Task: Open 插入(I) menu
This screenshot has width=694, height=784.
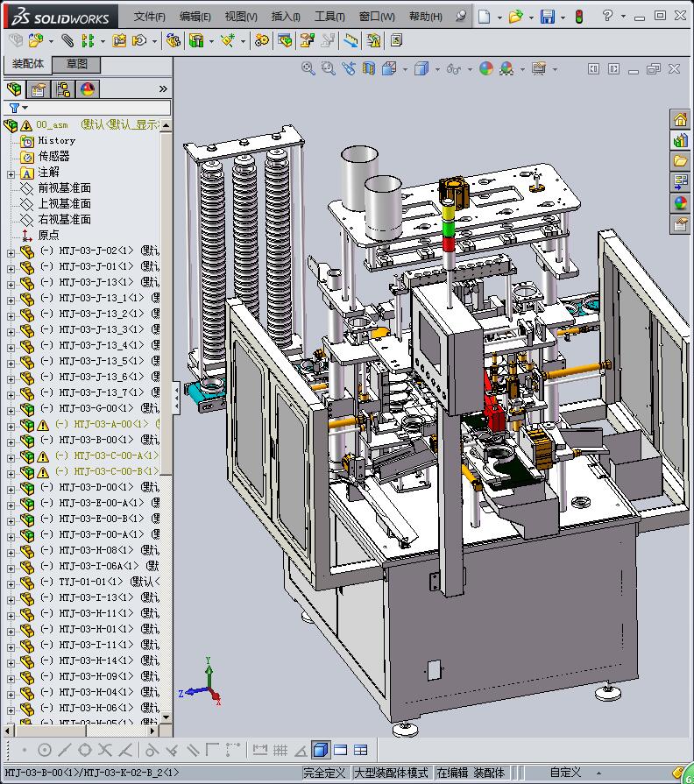Action: pos(286,17)
